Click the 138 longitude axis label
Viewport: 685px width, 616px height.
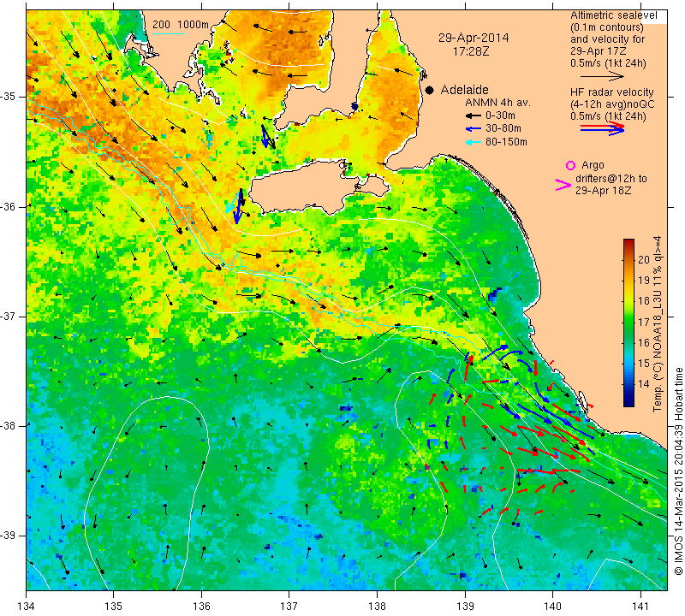[377, 606]
